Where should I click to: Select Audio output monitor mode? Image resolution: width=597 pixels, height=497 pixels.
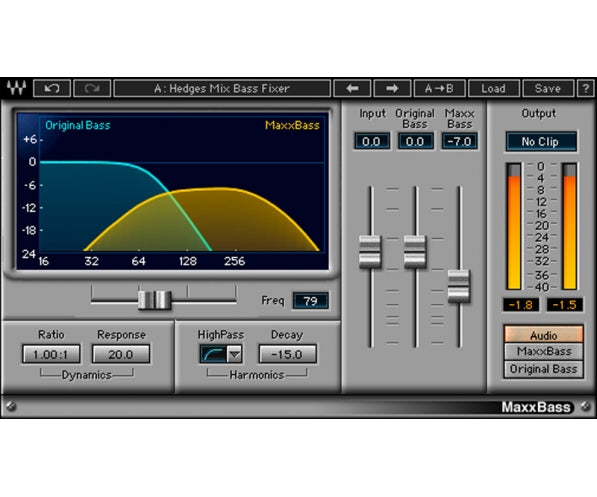click(x=544, y=335)
